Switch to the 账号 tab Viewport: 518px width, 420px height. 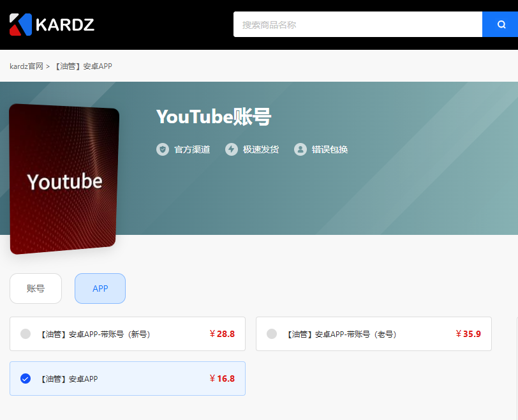tap(36, 289)
